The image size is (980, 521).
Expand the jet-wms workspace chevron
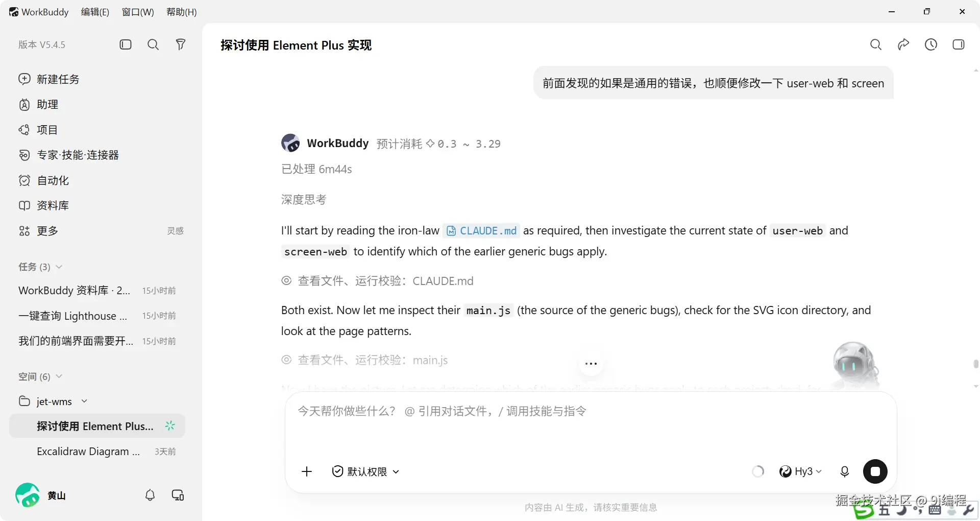[x=84, y=401]
